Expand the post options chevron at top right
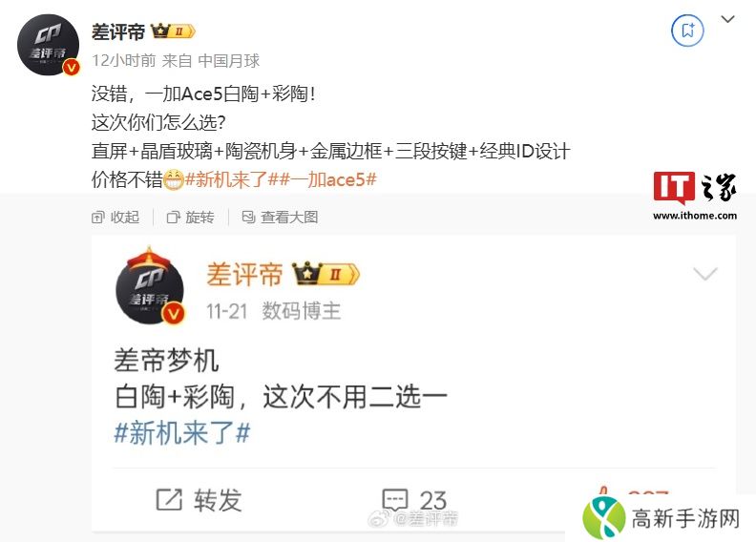756x542 pixels. point(727,19)
